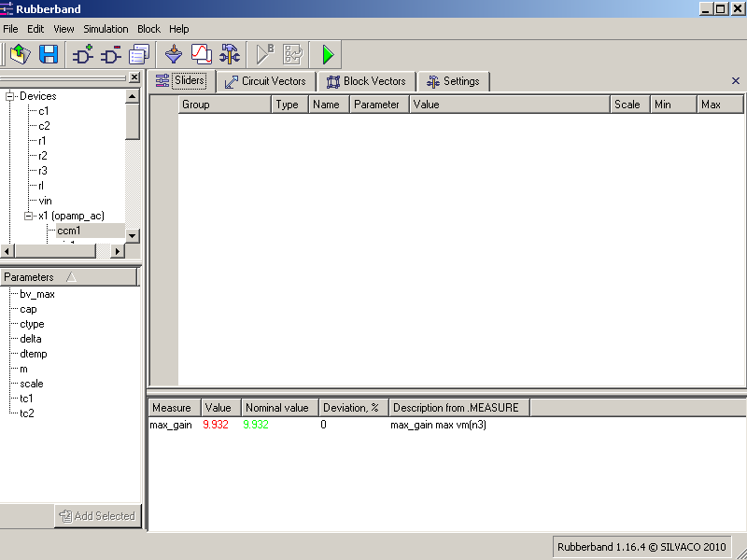Image resolution: width=747 pixels, height=560 pixels.
Task: Switch to the Settings tab
Action: click(x=454, y=81)
